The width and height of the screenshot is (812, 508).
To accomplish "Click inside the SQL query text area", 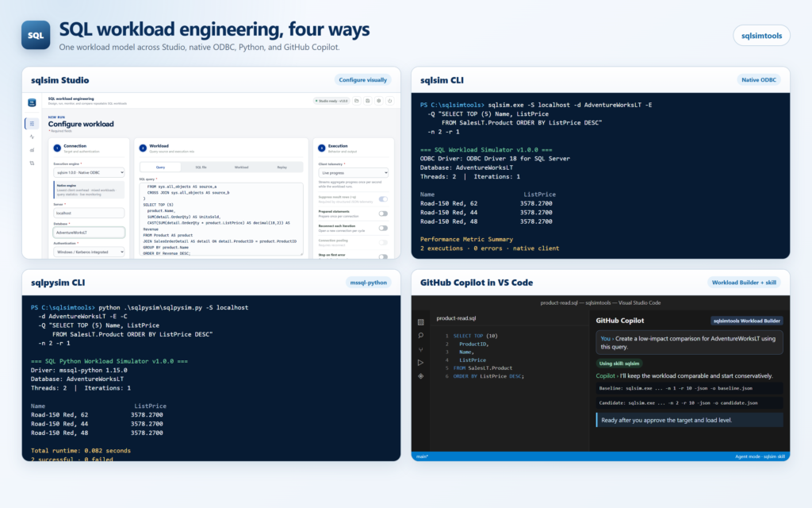I will [x=221, y=219].
